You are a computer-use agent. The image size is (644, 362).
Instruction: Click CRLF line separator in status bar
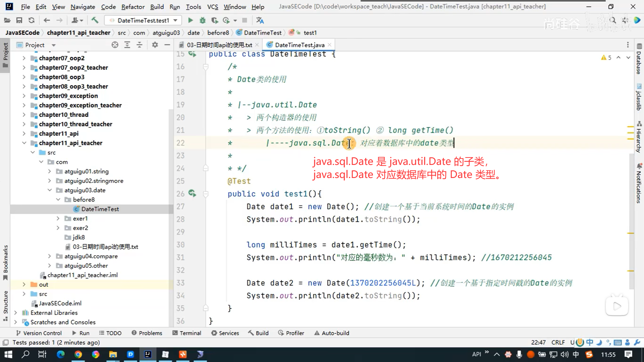pyautogui.click(x=558, y=342)
